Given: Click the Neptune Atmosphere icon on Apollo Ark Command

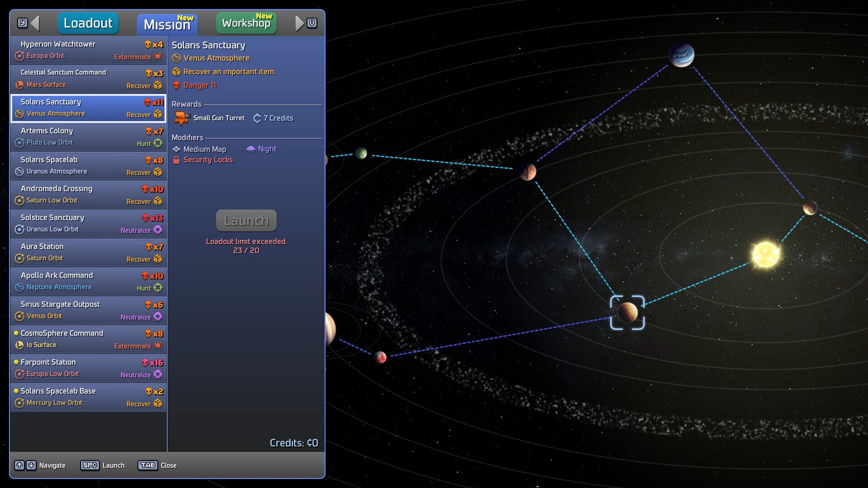Looking at the screenshot, I should point(19,287).
